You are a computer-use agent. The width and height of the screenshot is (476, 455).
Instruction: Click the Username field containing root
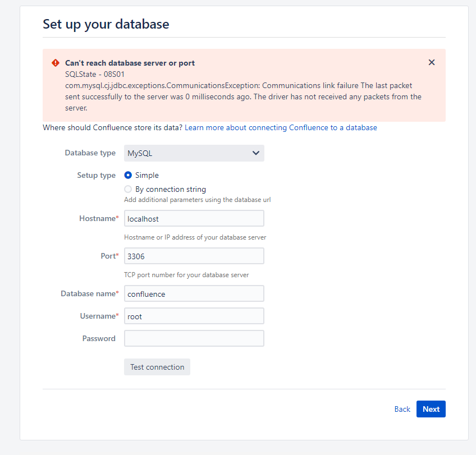194,316
